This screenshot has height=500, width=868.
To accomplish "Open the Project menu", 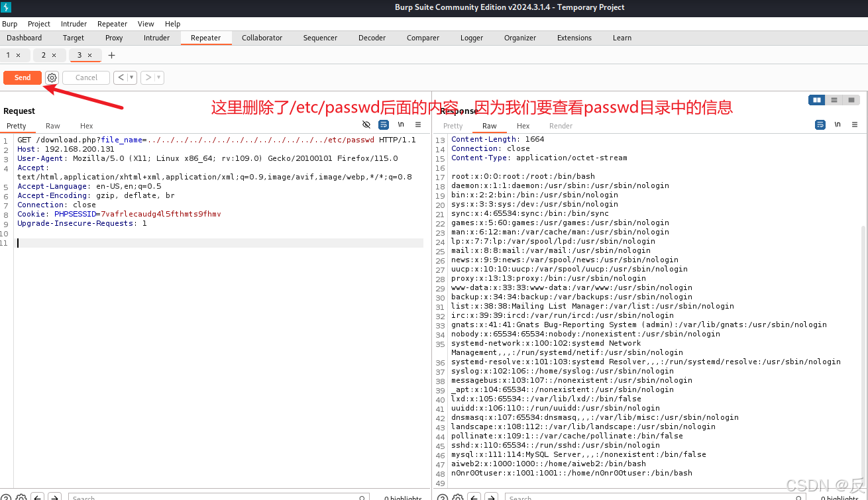I will [39, 24].
